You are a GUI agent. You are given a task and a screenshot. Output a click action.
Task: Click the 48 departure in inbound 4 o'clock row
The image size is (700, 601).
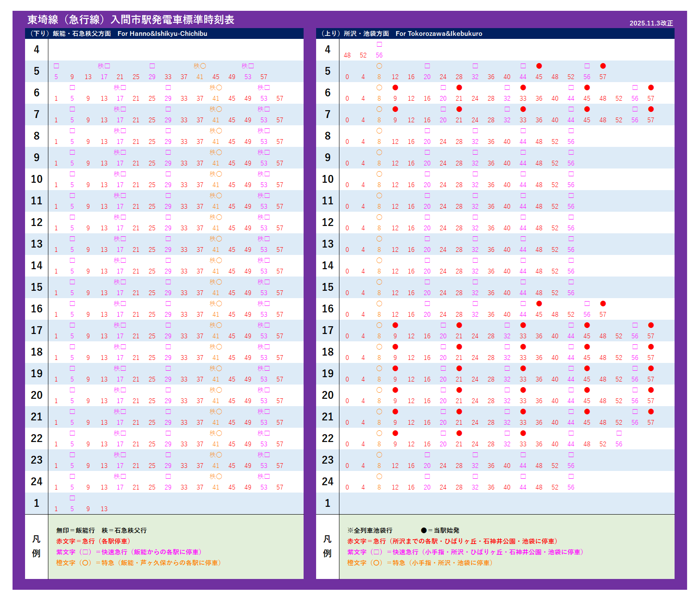347,55
